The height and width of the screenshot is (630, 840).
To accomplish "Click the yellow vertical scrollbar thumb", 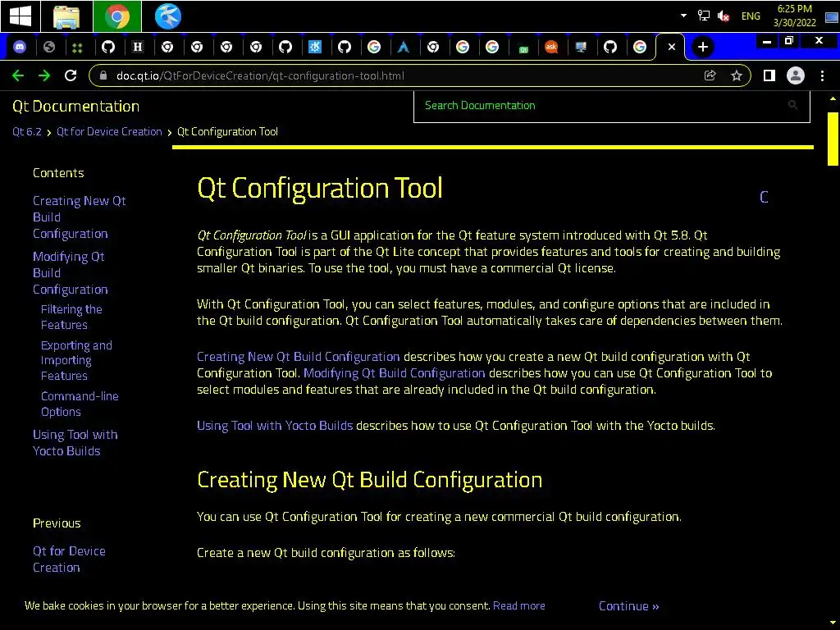I will coord(833,139).
